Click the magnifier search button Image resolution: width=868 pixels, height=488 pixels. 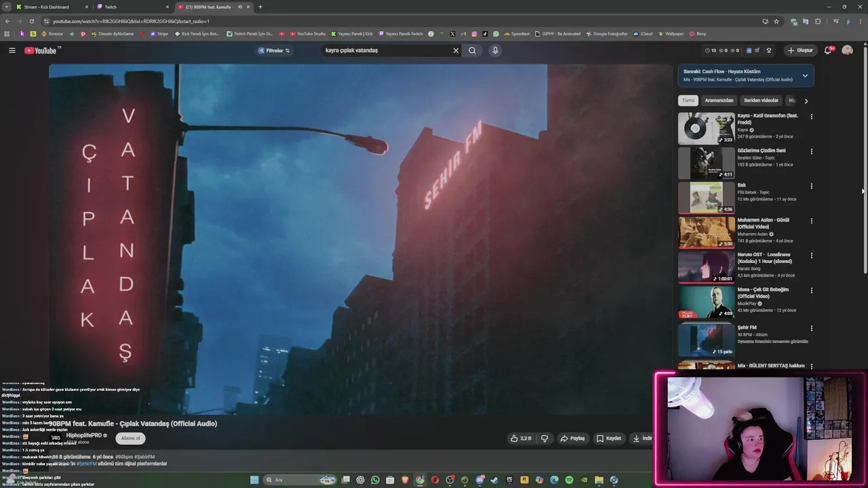[473, 50]
